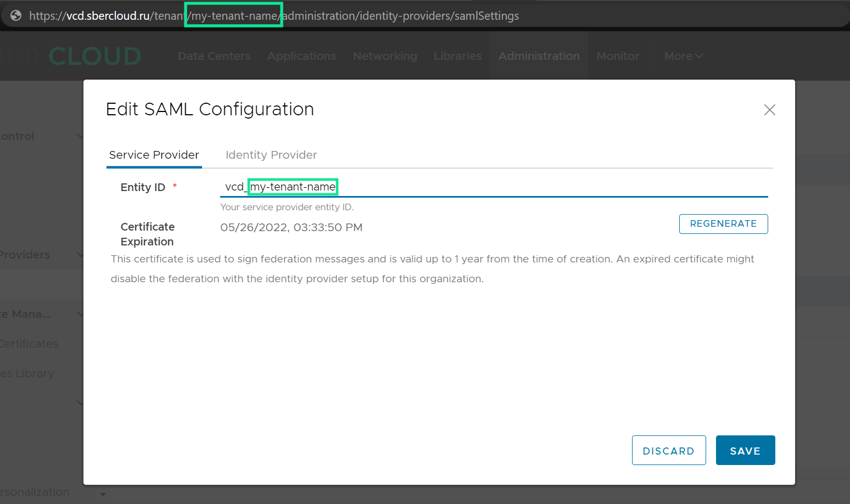This screenshot has height=504, width=850.
Task: Open the Applications menu
Action: [x=301, y=56]
